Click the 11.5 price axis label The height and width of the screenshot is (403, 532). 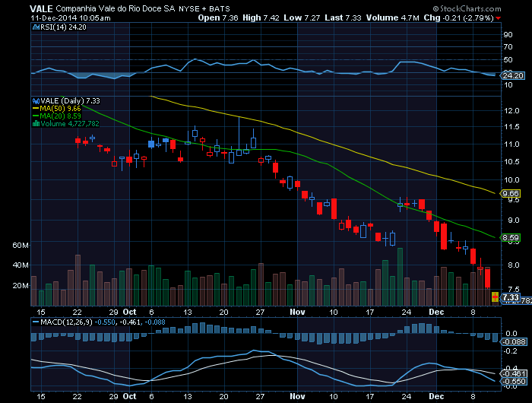pyautogui.click(x=511, y=127)
